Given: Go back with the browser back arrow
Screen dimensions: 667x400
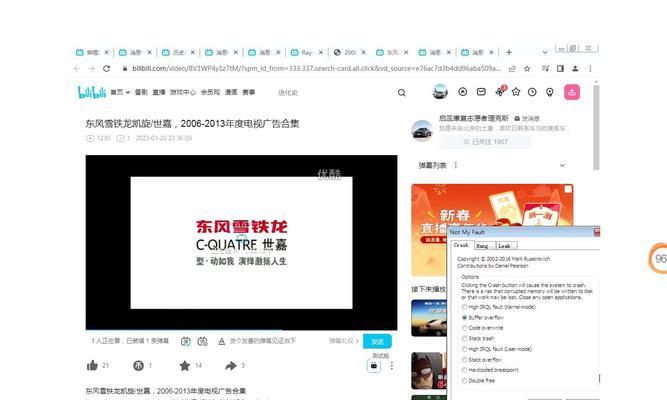Looking at the screenshot, I should [x=77, y=68].
